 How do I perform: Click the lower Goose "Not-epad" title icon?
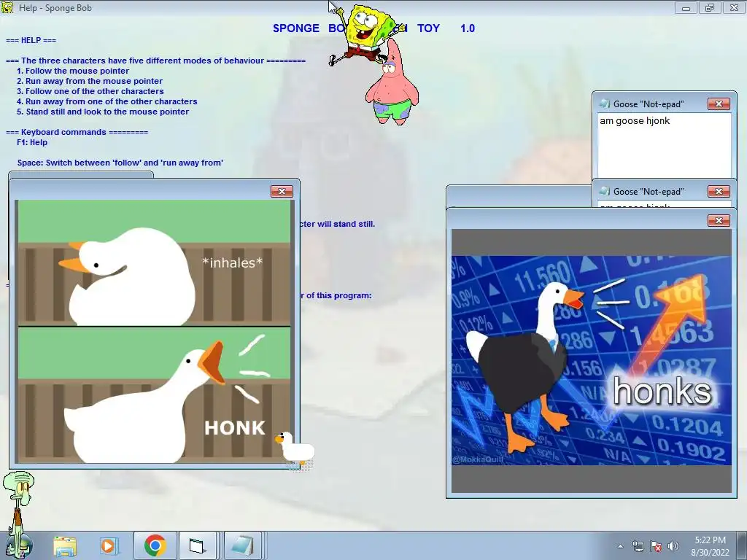coord(605,192)
